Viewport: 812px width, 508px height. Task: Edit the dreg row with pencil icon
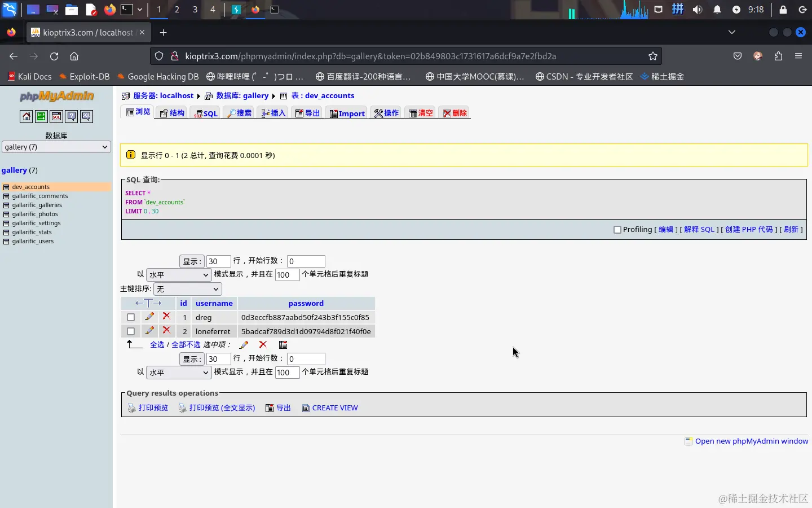click(149, 317)
